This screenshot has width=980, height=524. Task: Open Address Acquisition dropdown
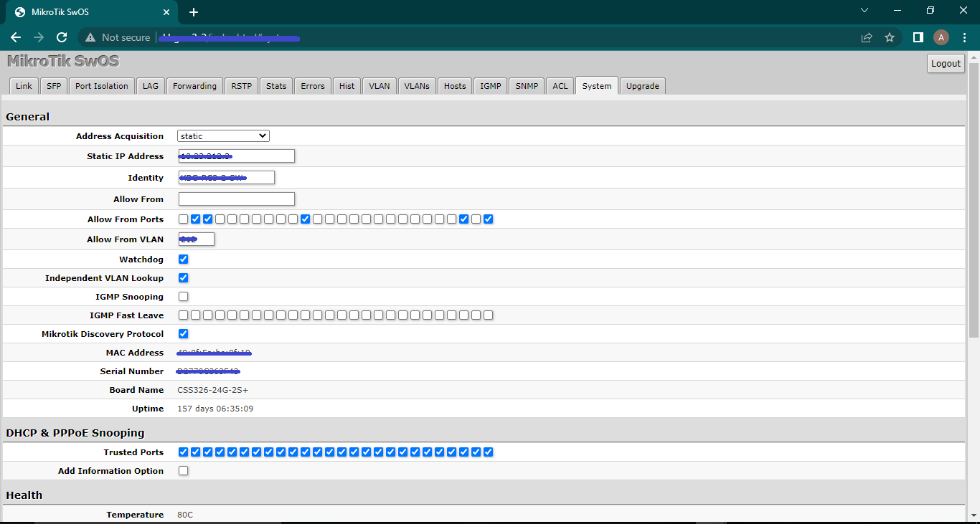point(223,136)
